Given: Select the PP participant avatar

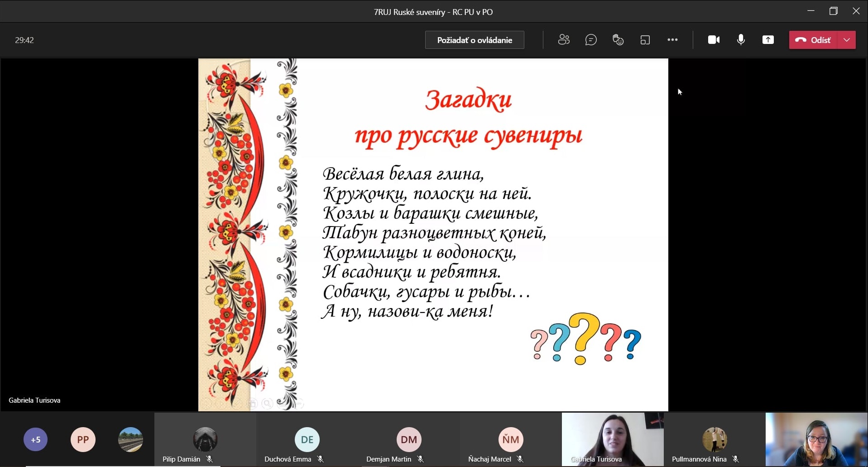Looking at the screenshot, I should pos(83,439).
